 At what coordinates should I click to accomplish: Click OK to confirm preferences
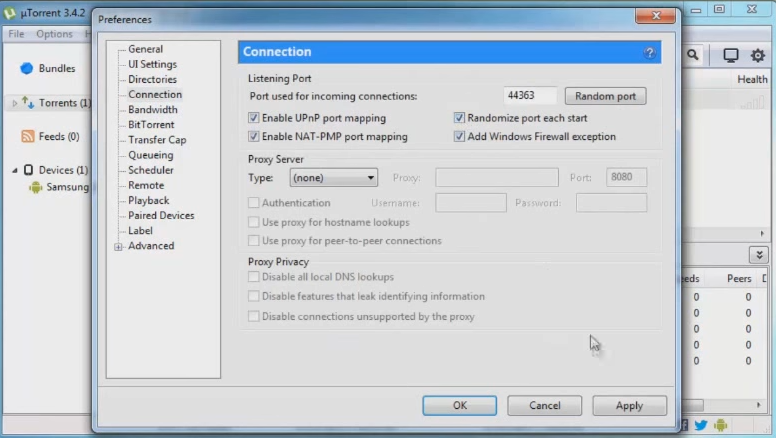[x=459, y=405]
